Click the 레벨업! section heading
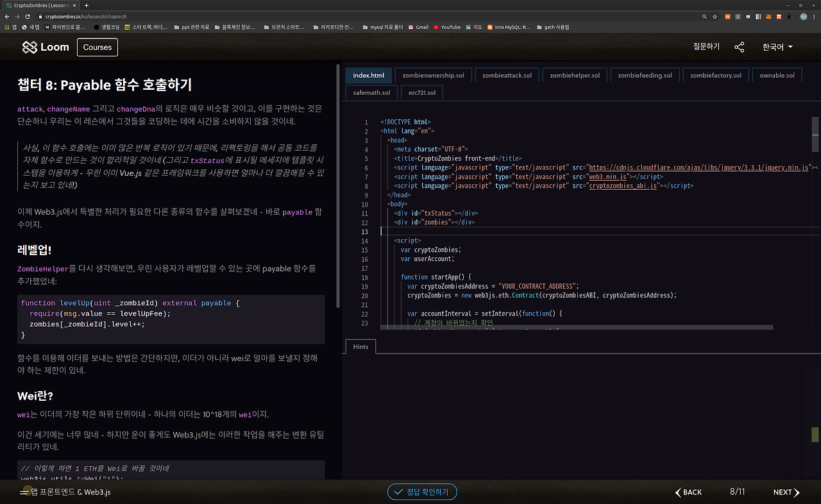Viewport: 821px width, 504px height. (x=34, y=250)
